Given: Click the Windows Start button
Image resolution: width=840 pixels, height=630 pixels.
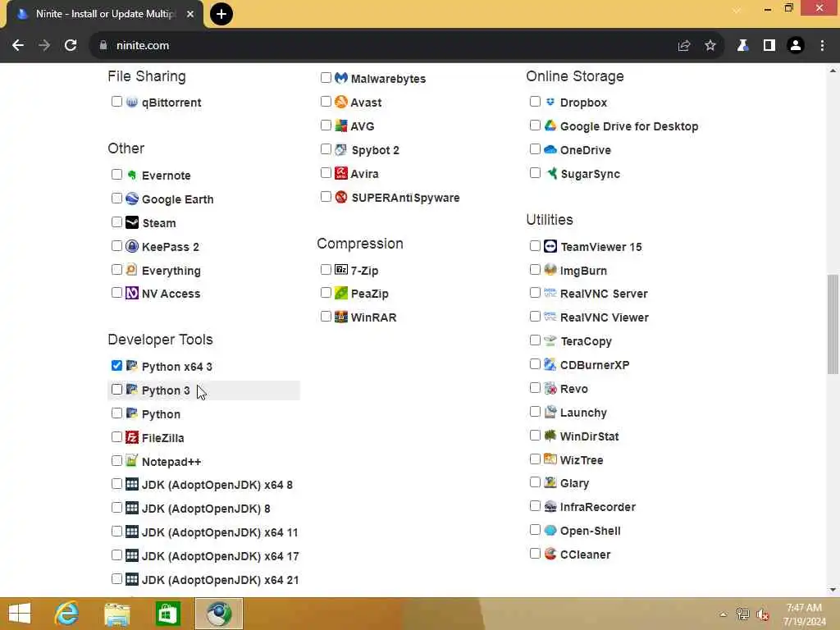Looking at the screenshot, I should [x=20, y=614].
